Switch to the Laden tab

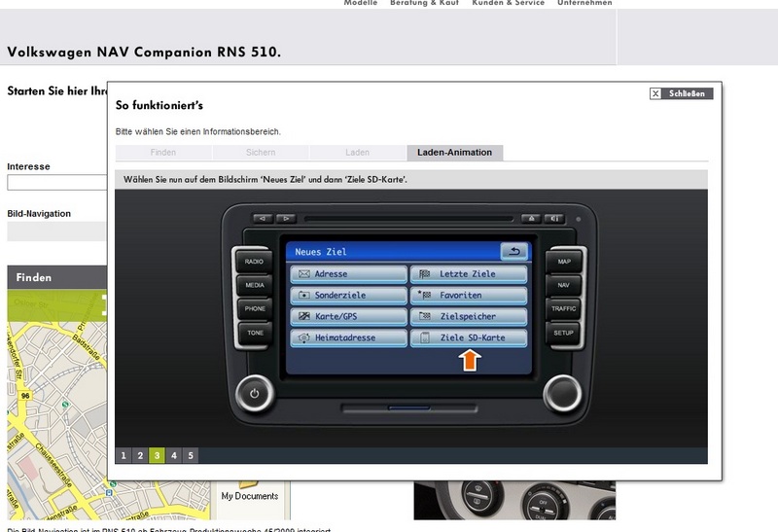357,153
